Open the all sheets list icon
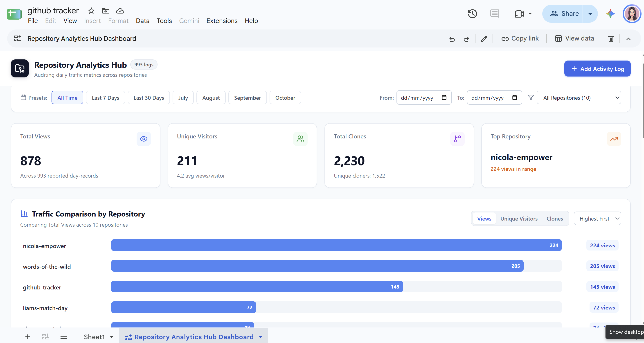The height and width of the screenshot is (343, 644). [63, 337]
